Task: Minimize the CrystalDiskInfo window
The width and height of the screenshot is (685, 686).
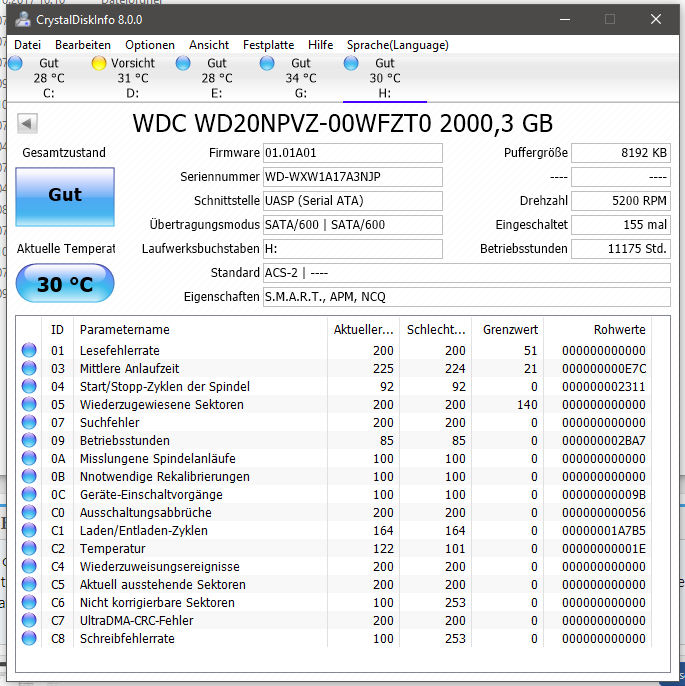Action: click(x=565, y=19)
